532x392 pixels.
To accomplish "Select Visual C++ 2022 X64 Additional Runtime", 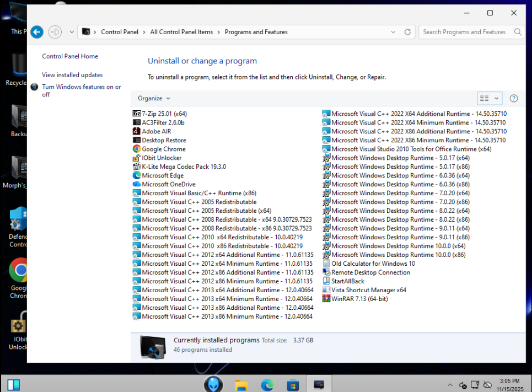I will point(414,114).
